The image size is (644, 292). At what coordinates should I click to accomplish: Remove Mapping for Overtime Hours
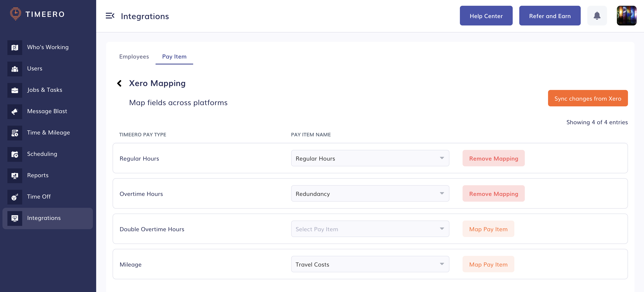click(x=494, y=194)
